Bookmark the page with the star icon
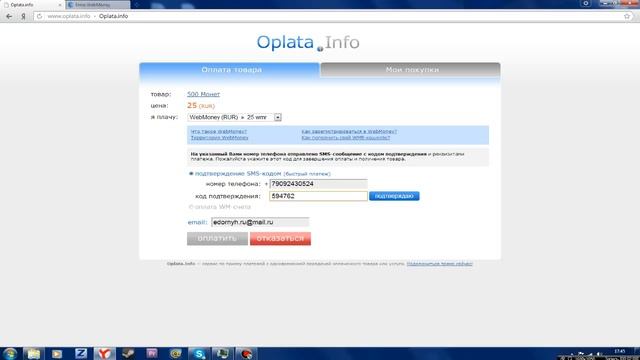 627,16
